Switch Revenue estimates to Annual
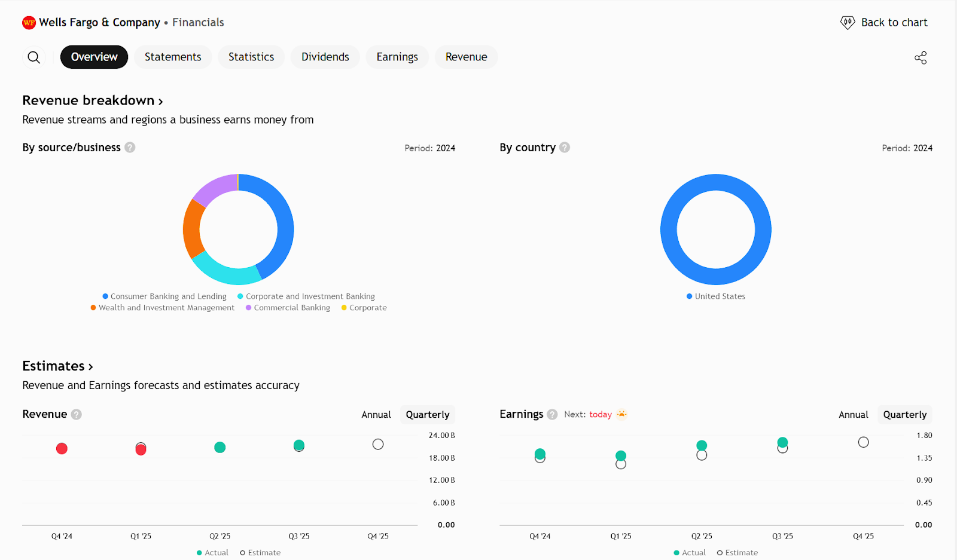This screenshot has width=957, height=560. (376, 415)
